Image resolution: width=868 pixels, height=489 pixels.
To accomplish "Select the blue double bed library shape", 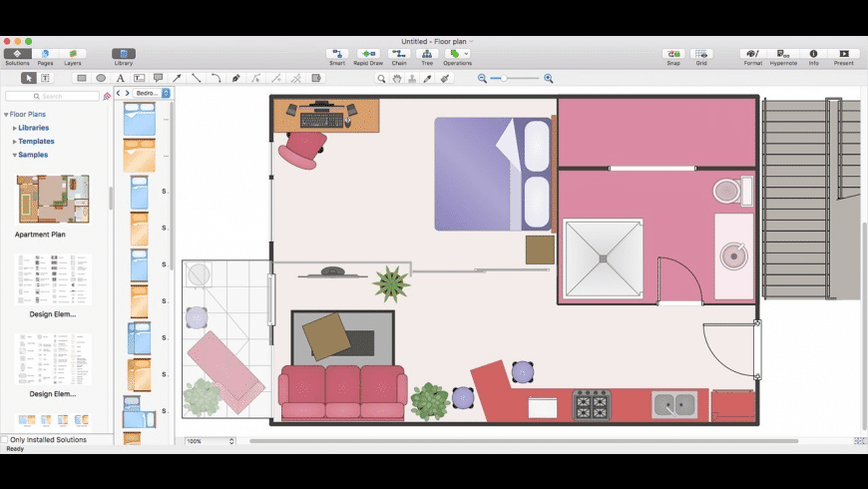I will [x=140, y=119].
